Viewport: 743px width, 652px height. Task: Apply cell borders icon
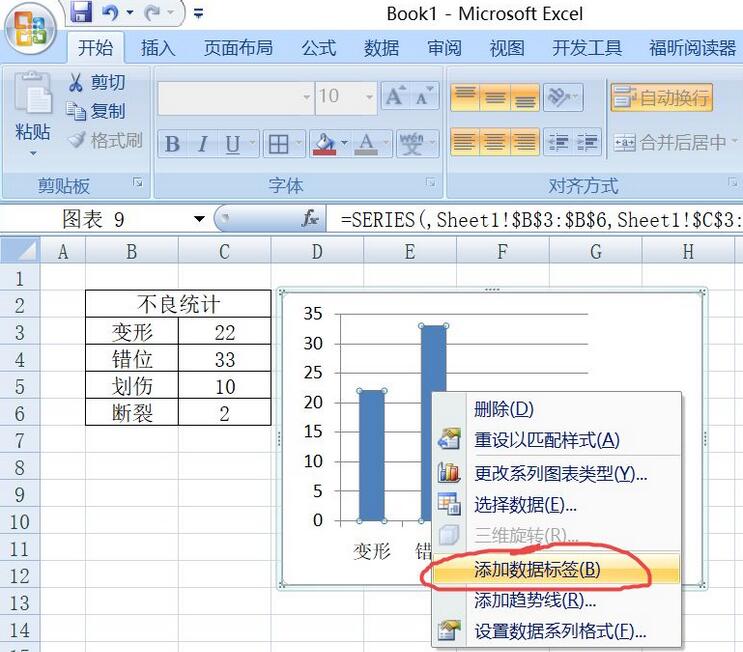278,144
